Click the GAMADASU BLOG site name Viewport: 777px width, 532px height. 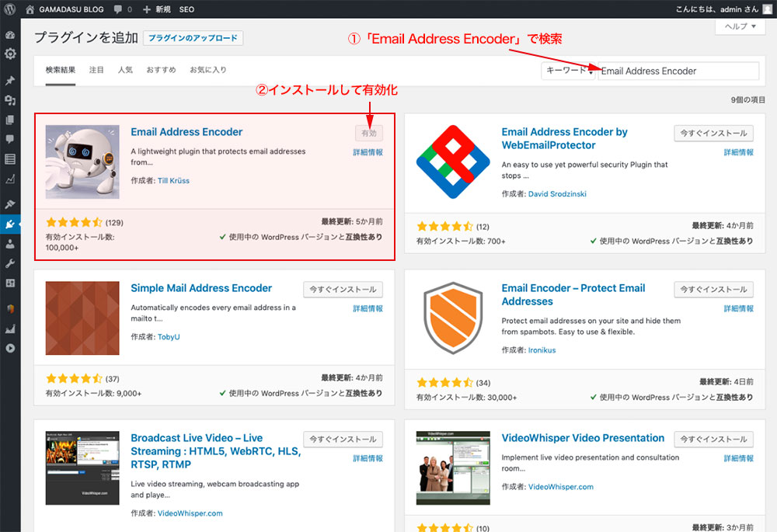(71, 9)
